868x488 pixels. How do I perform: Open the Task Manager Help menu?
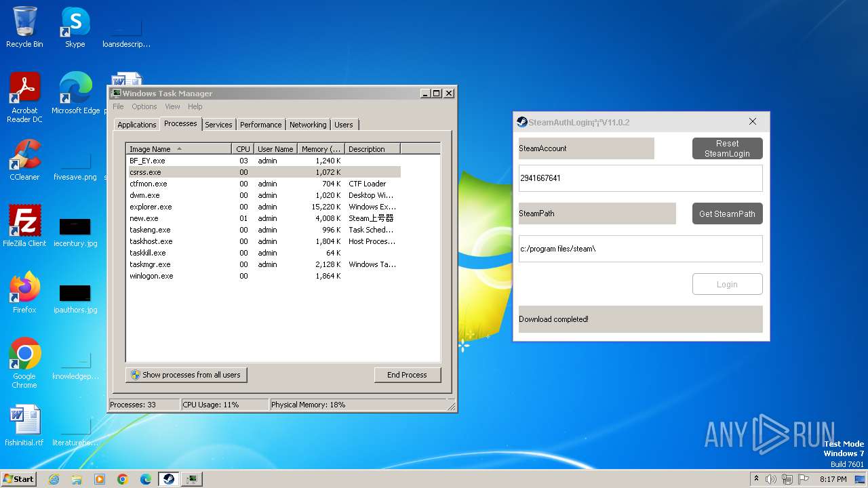point(195,106)
